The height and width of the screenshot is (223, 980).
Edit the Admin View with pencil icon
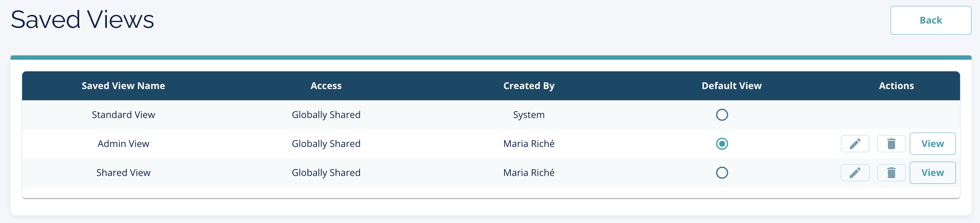click(855, 144)
